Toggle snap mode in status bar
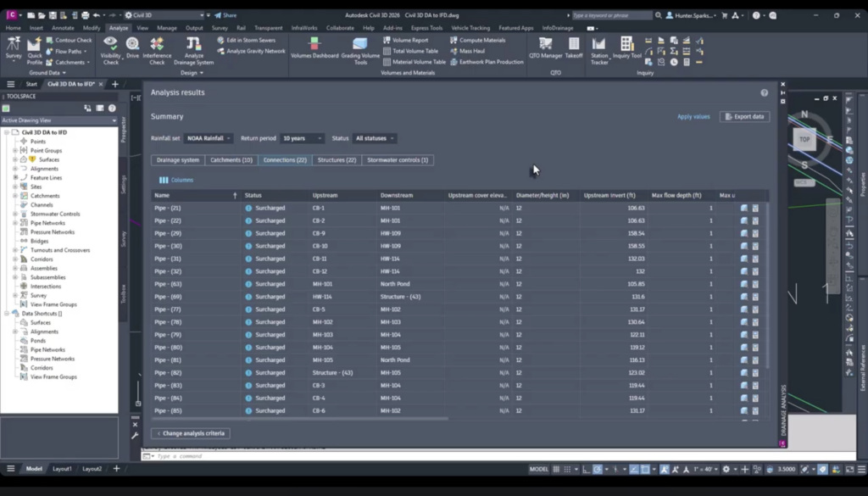 [567, 469]
